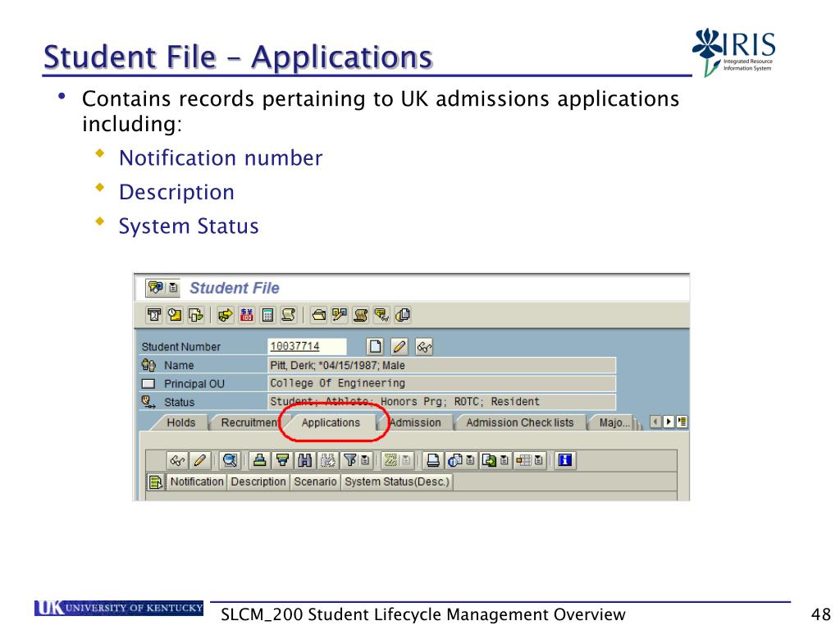Click the yellow scroll toolbar icon
The height and width of the screenshot is (630, 840).
click(361, 315)
